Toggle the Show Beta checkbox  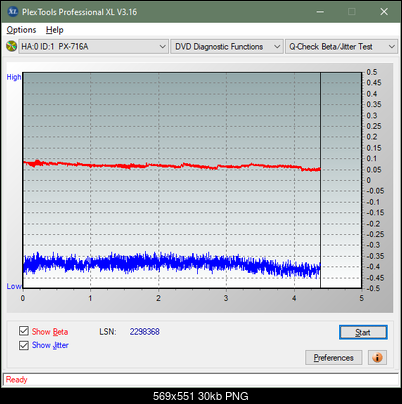(x=24, y=331)
